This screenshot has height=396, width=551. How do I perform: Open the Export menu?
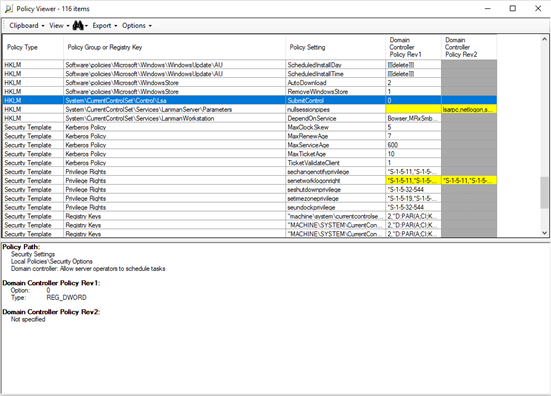click(105, 26)
